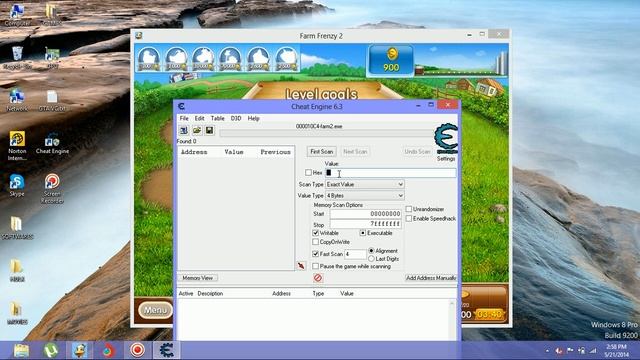Select the Alignment radio button
640x360 pixels.
click(371, 251)
